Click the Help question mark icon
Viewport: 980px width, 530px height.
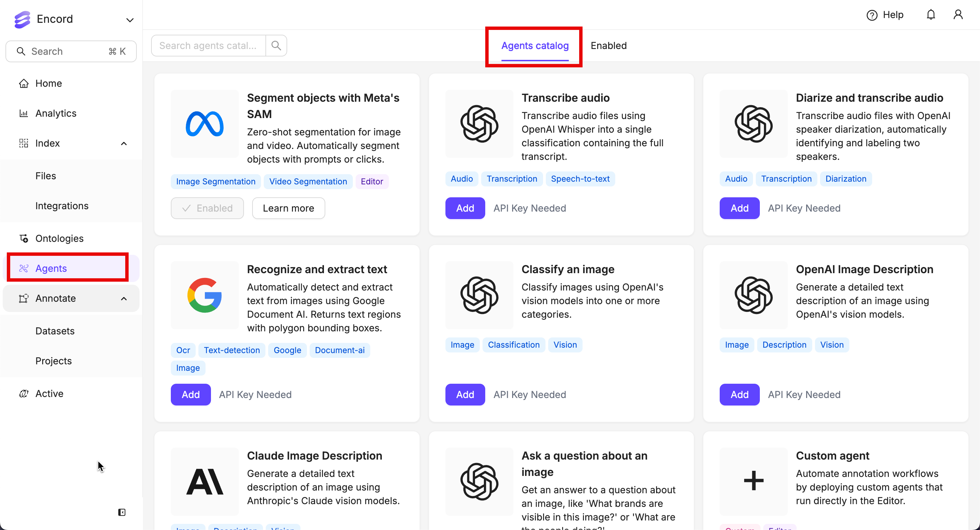coord(871,15)
